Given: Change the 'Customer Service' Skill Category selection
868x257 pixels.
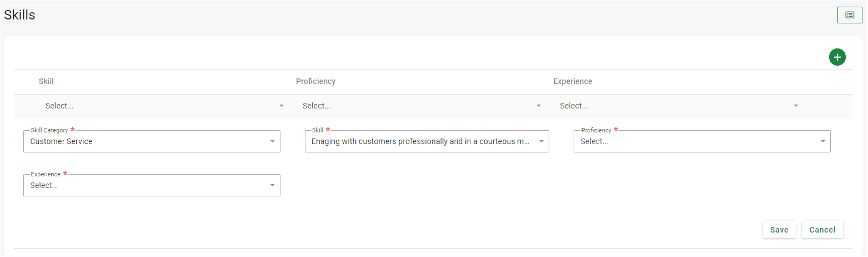Looking at the screenshot, I should pos(144,141).
